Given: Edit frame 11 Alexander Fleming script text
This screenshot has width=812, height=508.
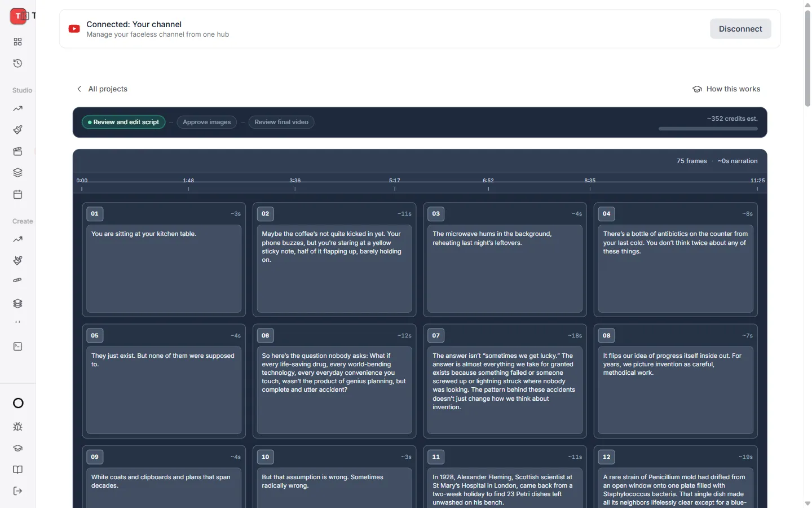Looking at the screenshot, I should (505, 488).
